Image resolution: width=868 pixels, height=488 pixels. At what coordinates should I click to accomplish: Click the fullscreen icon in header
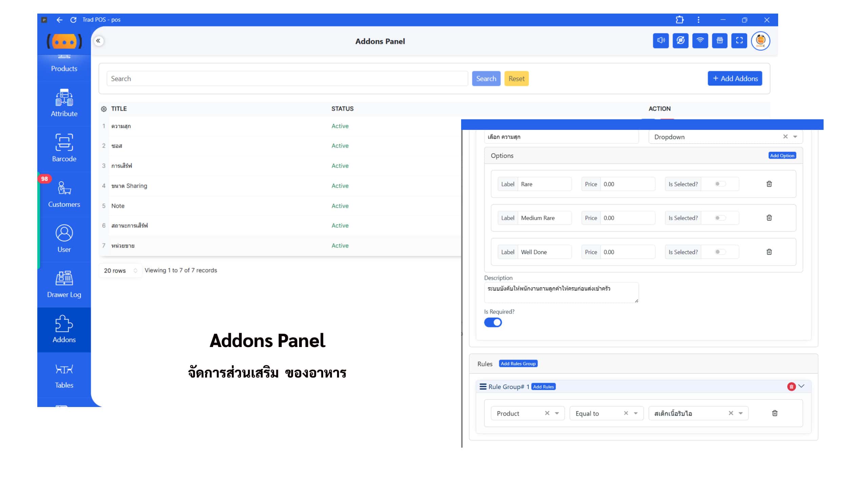[739, 41]
